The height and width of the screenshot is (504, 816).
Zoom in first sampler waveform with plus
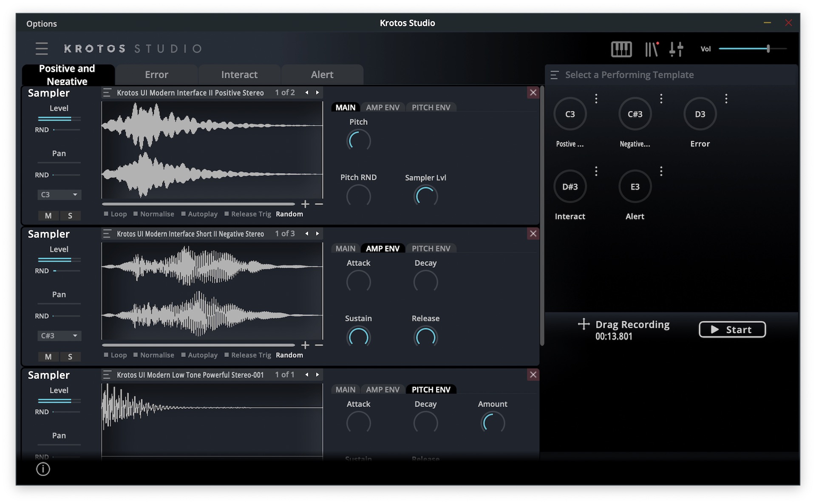(305, 204)
